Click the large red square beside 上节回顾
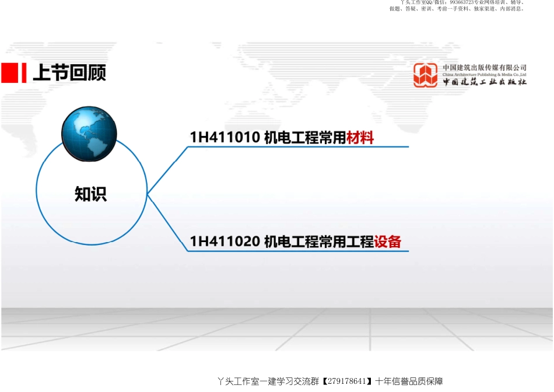Viewport: 554px width, 392px height. [x=10, y=73]
